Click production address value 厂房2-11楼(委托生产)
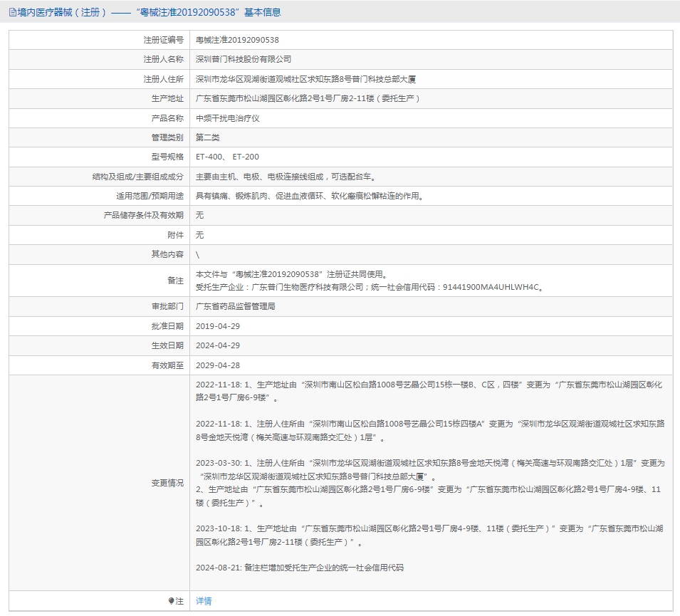The width and height of the screenshot is (680, 616). pyautogui.click(x=308, y=98)
